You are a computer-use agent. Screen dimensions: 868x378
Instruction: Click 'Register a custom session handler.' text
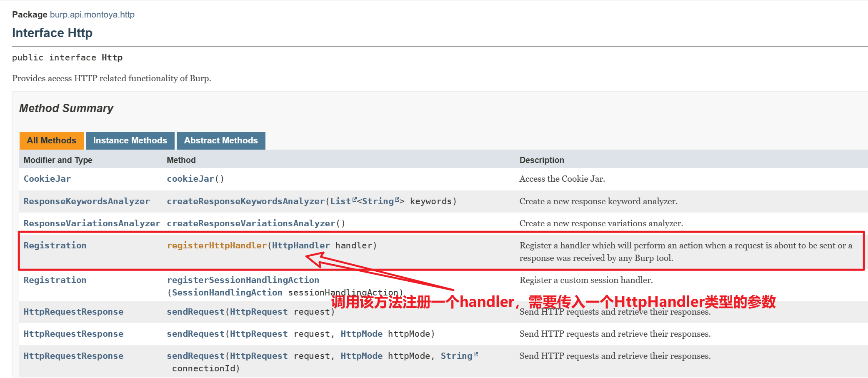coord(586,280)
